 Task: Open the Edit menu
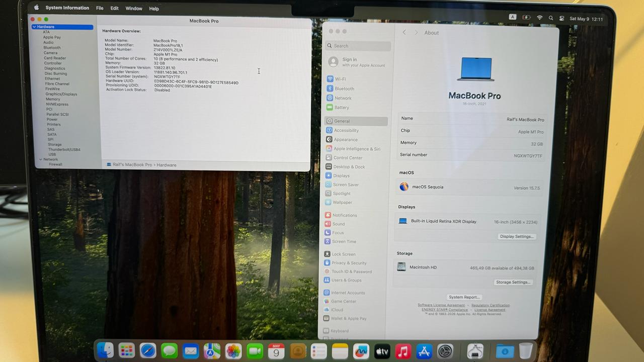[x=115, y=9]
